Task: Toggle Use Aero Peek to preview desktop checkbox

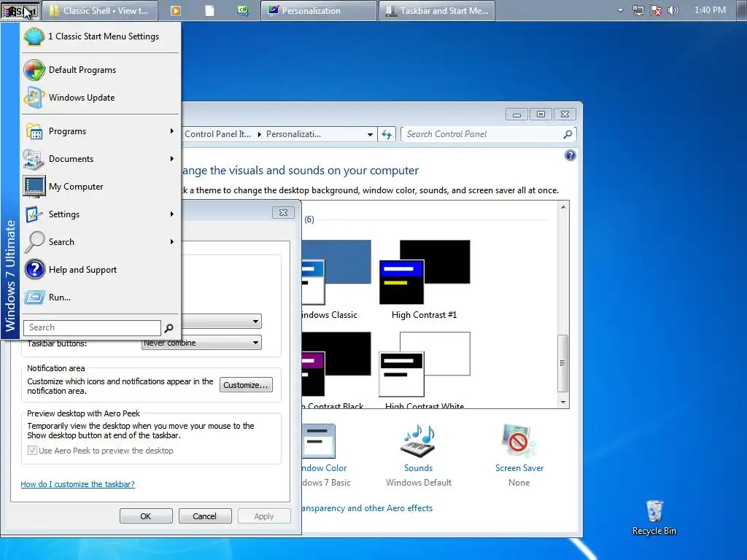Action: click(x=32, y=451)
